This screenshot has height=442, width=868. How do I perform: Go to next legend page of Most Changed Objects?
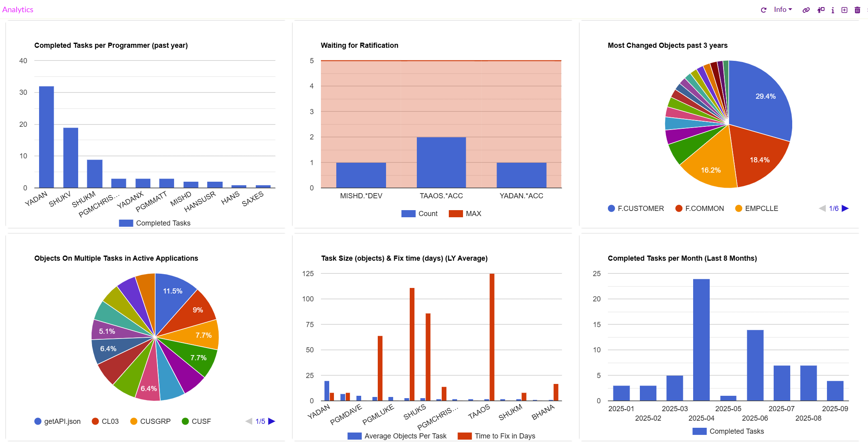point(845,208)
